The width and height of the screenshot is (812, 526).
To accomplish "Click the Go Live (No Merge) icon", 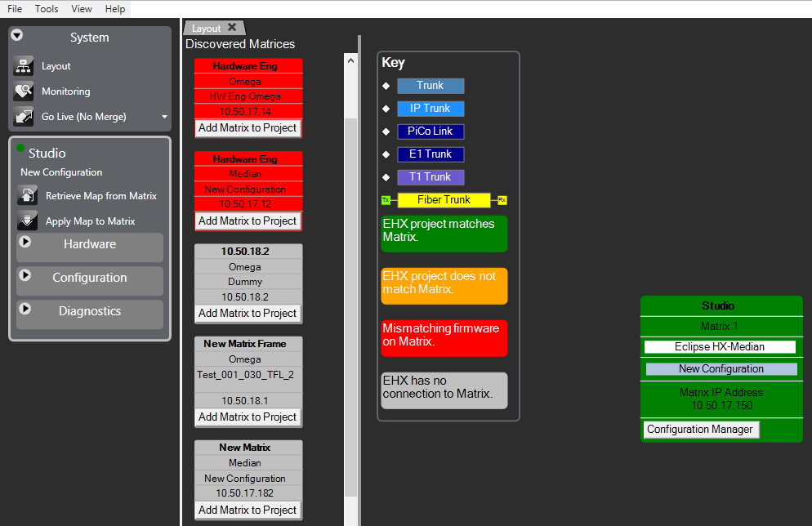I will [24, 117].
